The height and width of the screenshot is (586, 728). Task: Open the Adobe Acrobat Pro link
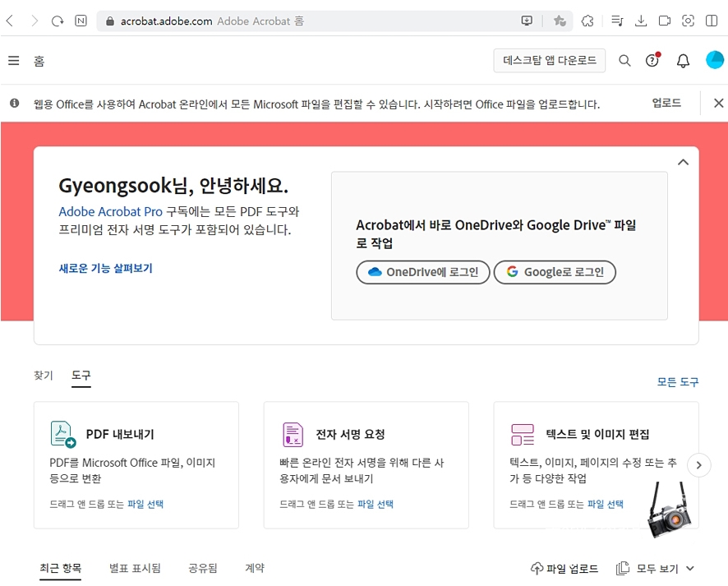[110, 212]
